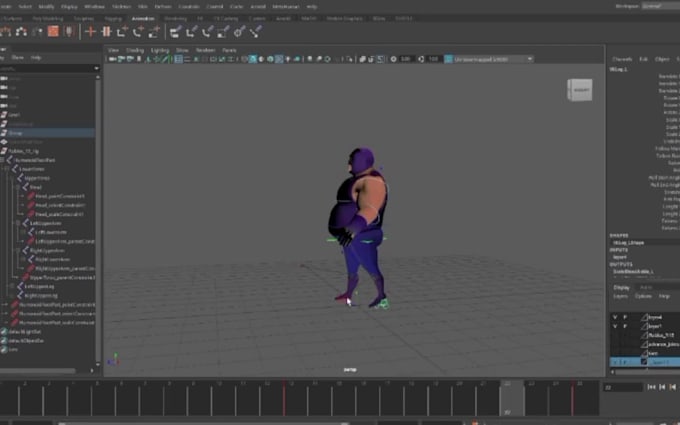Click the highlighted grid toggle icon in panel toolbar
The image size is (680, 425).
(178, 59)
